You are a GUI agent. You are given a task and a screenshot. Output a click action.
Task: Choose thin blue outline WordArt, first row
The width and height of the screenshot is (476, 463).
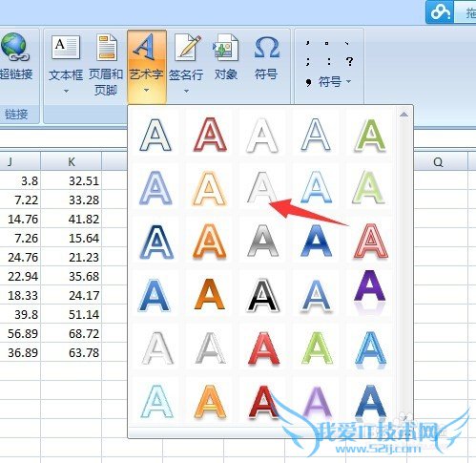316,135
